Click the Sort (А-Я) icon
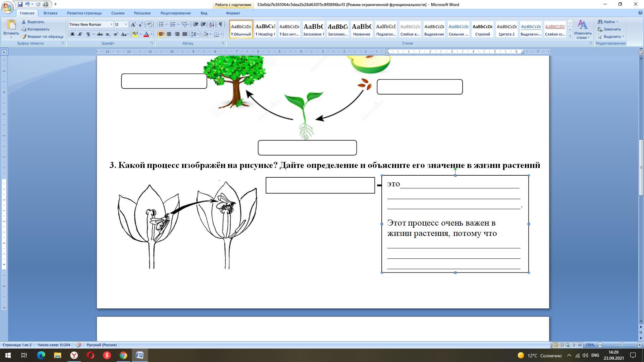The height and width of the screenshot is (362, 644). pyautogui.click(x=212, y=24)
